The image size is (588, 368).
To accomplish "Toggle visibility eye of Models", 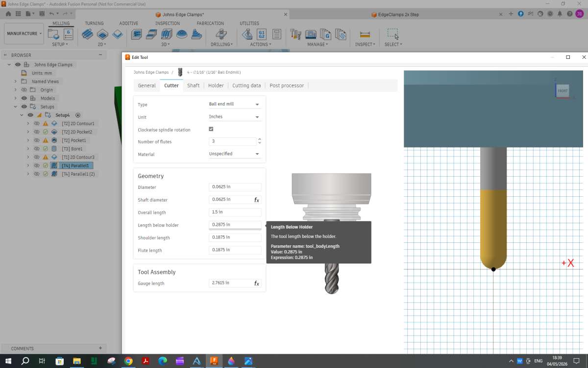I will click(x=24, y=98).
